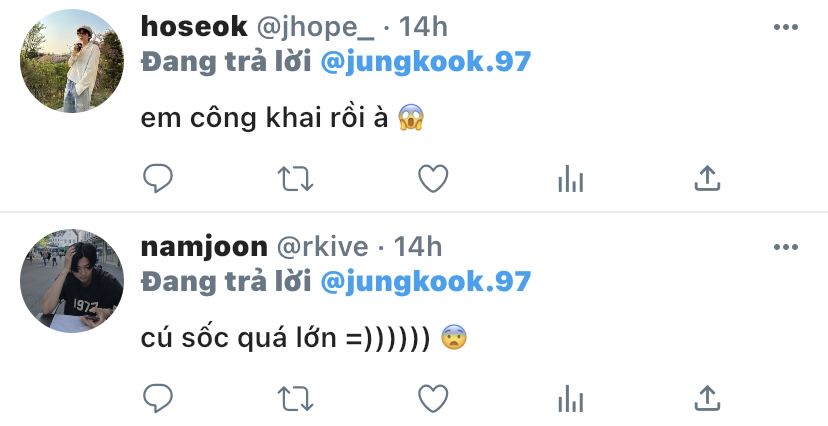Open the @jhope_ handle

315,27
